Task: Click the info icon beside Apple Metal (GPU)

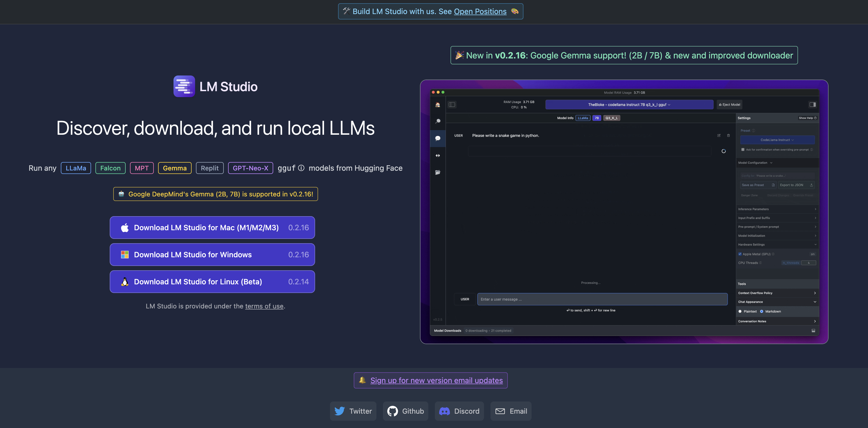Action: [773, 254]
